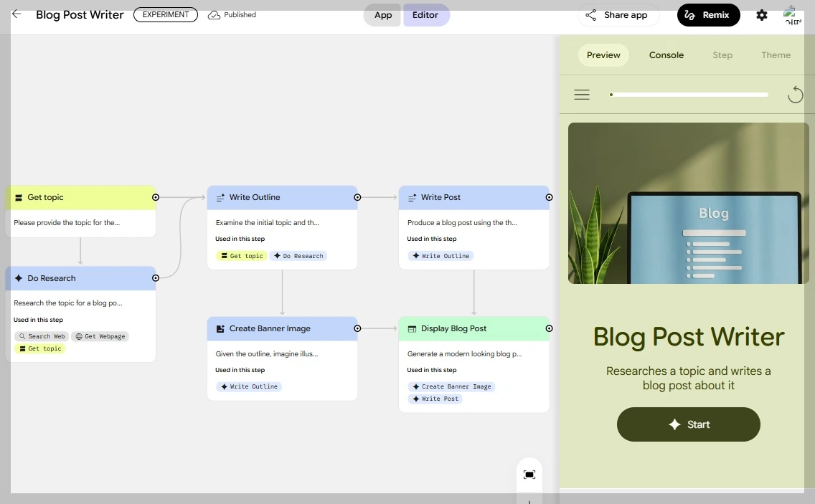Click the Published cloud status icon
Viewport: 815px width, 504px height.
[x=214, y=15]
